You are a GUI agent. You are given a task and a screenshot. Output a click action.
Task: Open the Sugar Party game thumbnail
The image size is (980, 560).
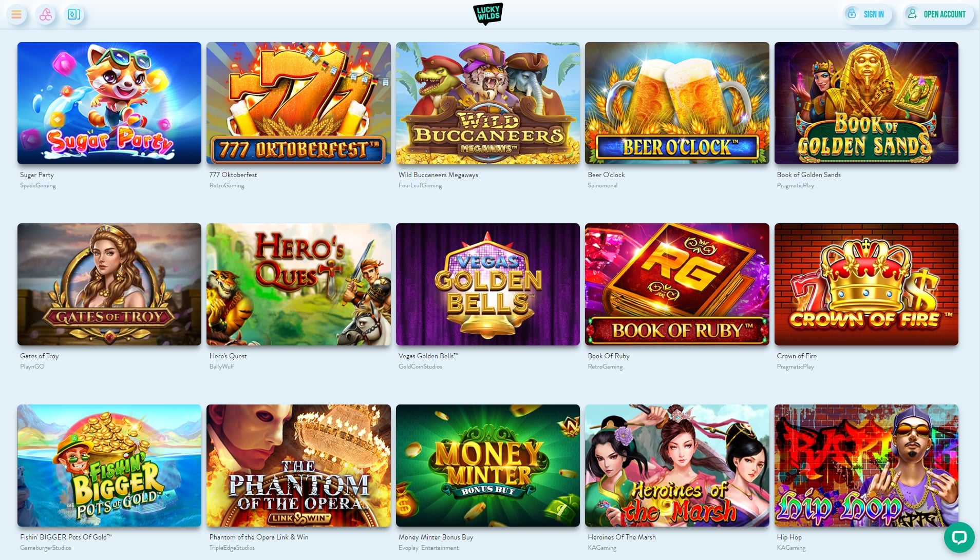[109, 103]
